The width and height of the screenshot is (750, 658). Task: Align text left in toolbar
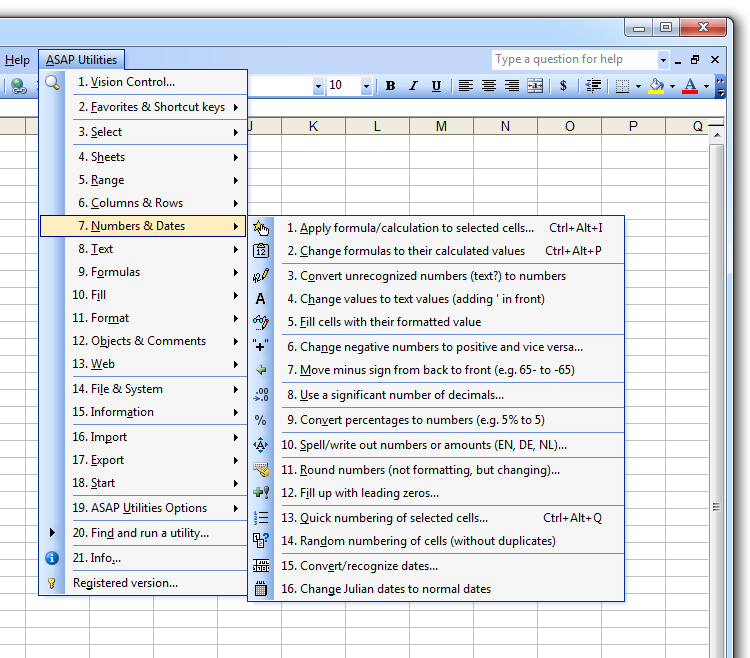465,86
